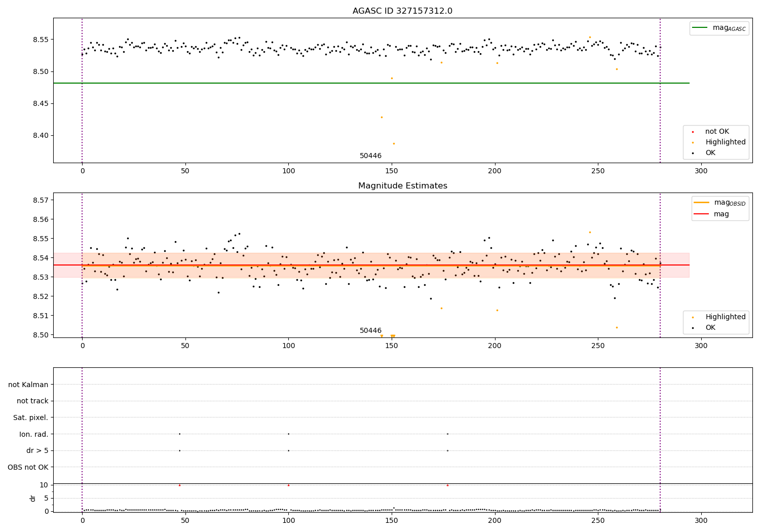
Task: Click the lowest orange outlier point near 8.39
Action: pos(394,143)
